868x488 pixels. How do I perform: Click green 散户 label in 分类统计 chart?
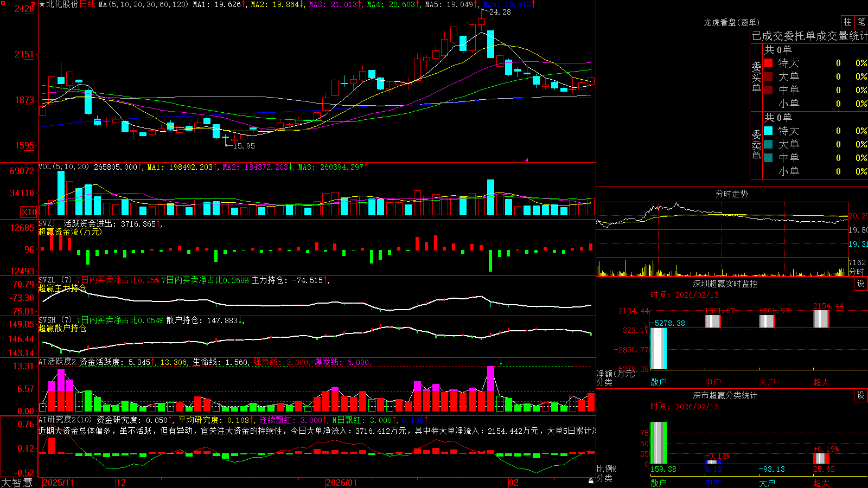point(659,483)
